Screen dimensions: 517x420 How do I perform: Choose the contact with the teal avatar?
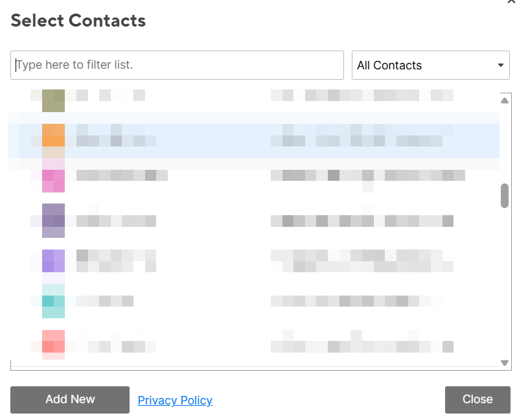click(253, 301)
